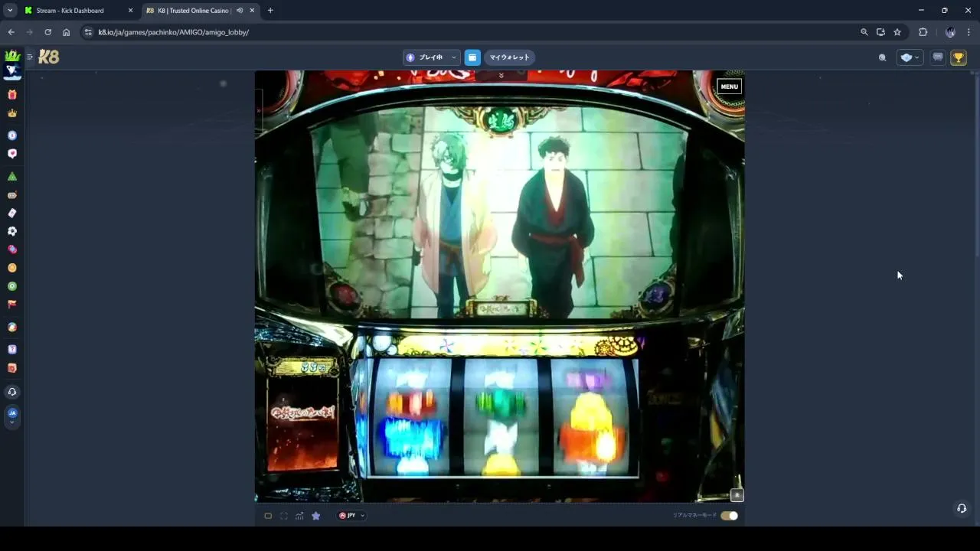Toggle the real money mode switch
Viewport: 980px width, 551px height.
729,516
